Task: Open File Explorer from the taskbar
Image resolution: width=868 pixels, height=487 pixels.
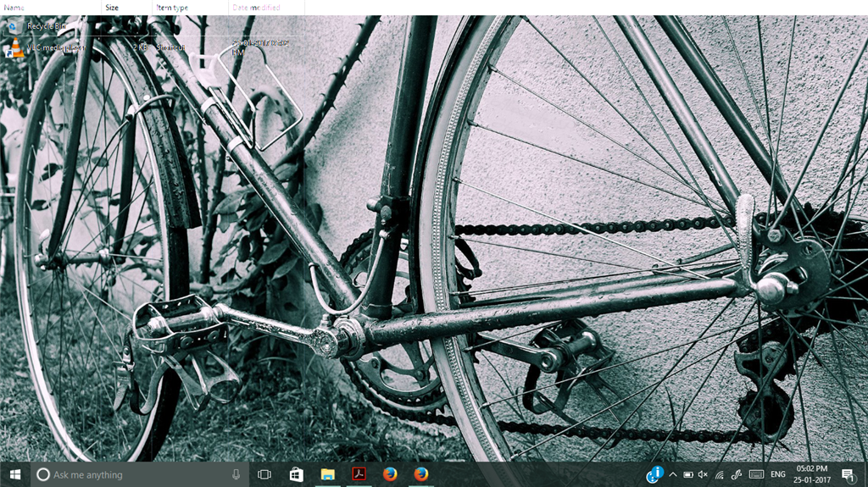Action: click(x=328, y=475)
